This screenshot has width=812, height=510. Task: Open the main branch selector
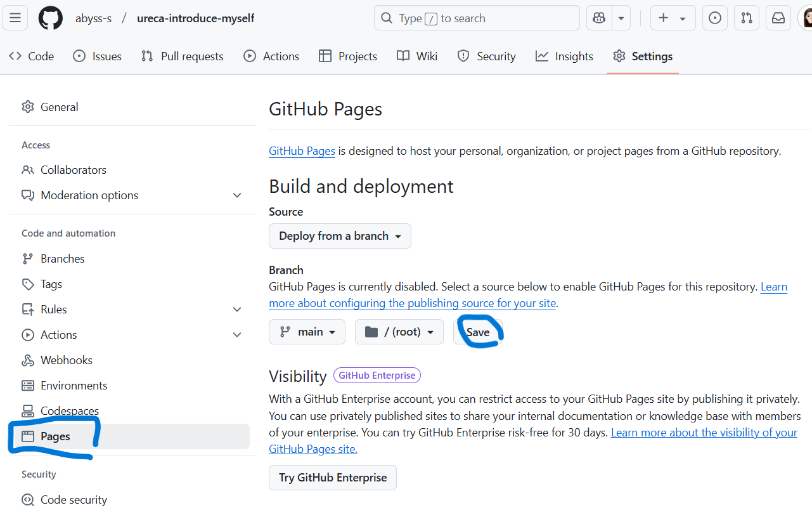pos(307,332)
